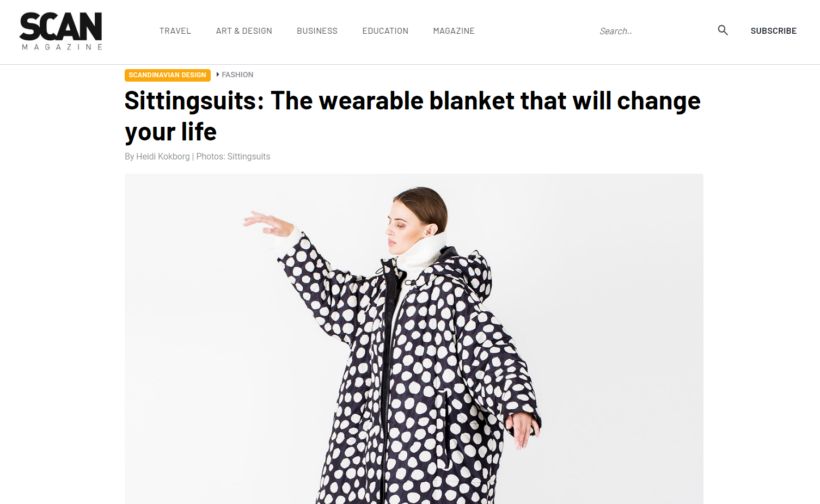The image size is (820, 504).
Task: Open the Art & Design menu
Action: tap(244, 31)
